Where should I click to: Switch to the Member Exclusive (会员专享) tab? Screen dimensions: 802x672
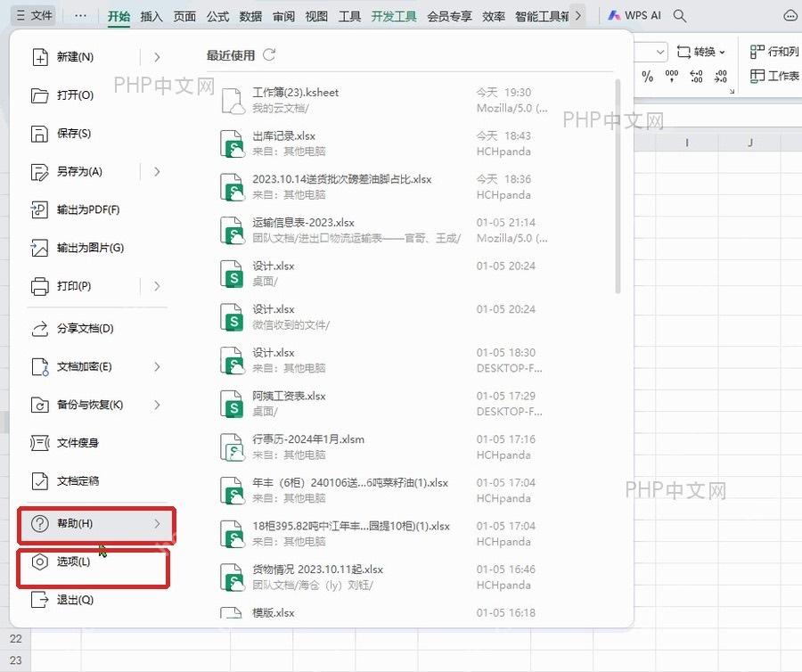pyautogui.click(x=450, y=16)
